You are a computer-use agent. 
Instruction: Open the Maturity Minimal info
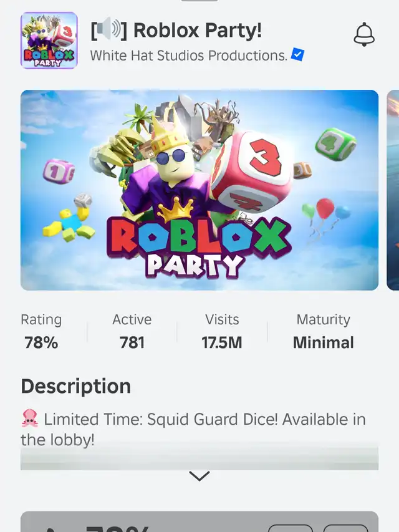coord(324,331)
